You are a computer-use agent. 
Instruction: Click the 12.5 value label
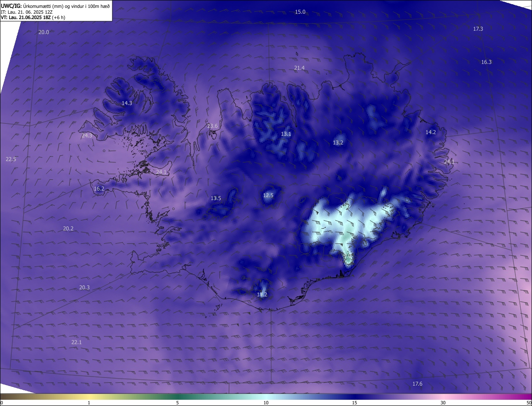(268, 195)
